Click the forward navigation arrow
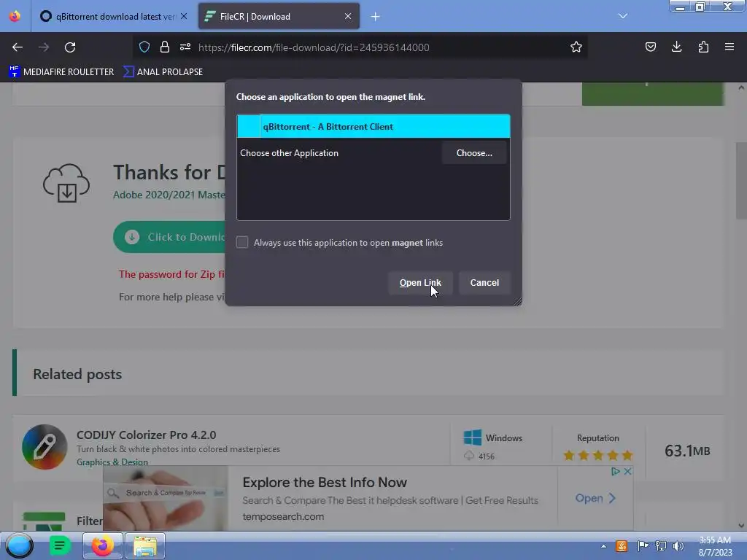Screen dimensions: 747x560 pos(44,47)
